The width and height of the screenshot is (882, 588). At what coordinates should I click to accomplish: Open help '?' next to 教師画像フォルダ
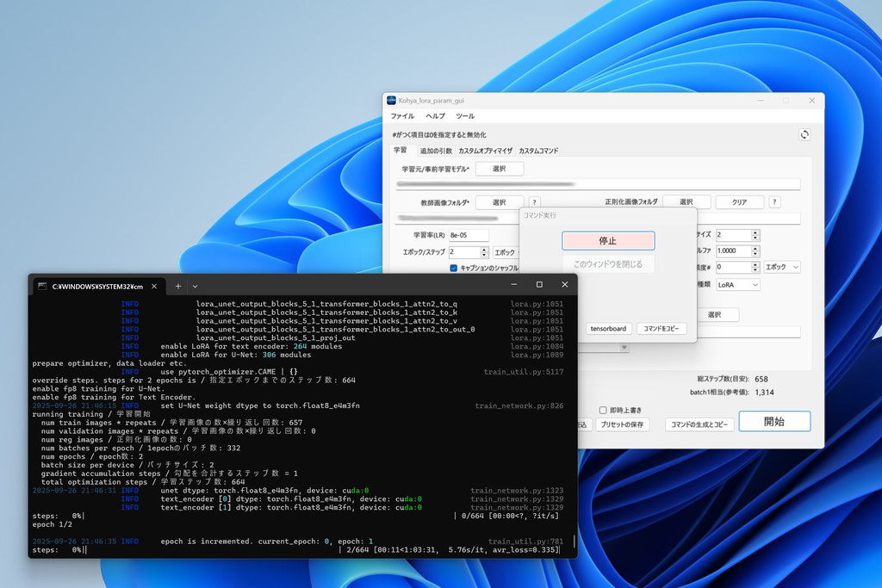pos(534,202)
